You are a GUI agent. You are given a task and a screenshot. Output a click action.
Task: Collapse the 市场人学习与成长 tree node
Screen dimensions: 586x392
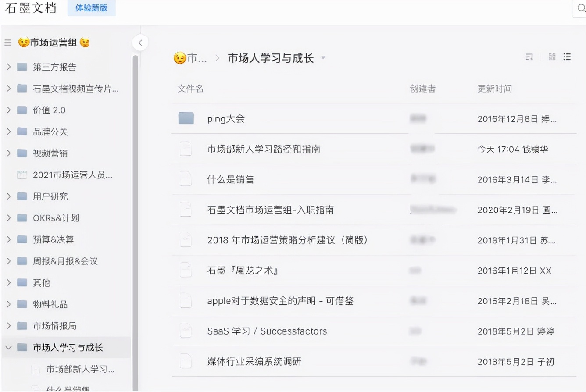(x=8, y=348)
